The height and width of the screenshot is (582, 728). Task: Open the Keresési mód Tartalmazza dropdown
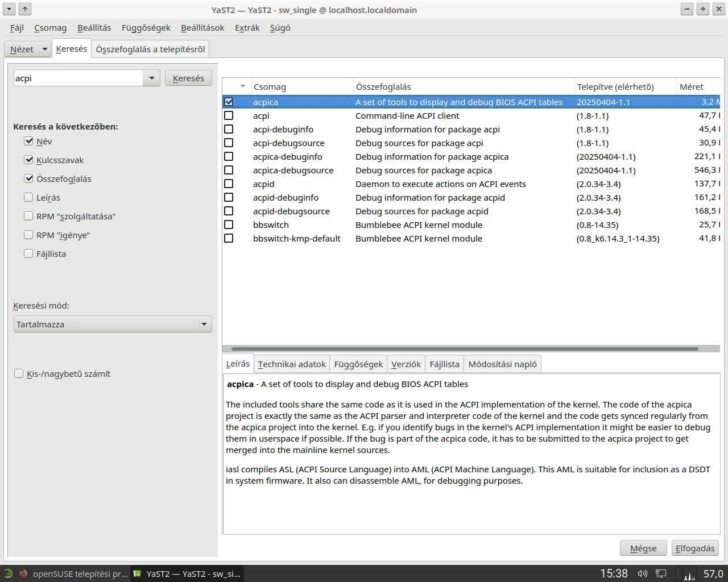(x=113, y=324)
